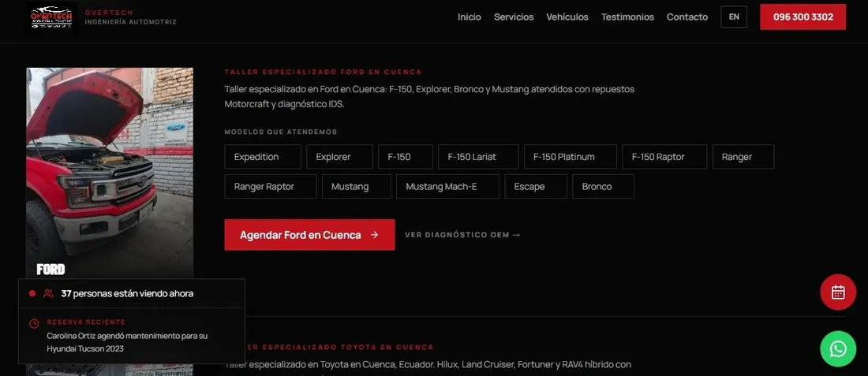Switch language with the EN button
868x376 pixels.
(x=734, y=17)
